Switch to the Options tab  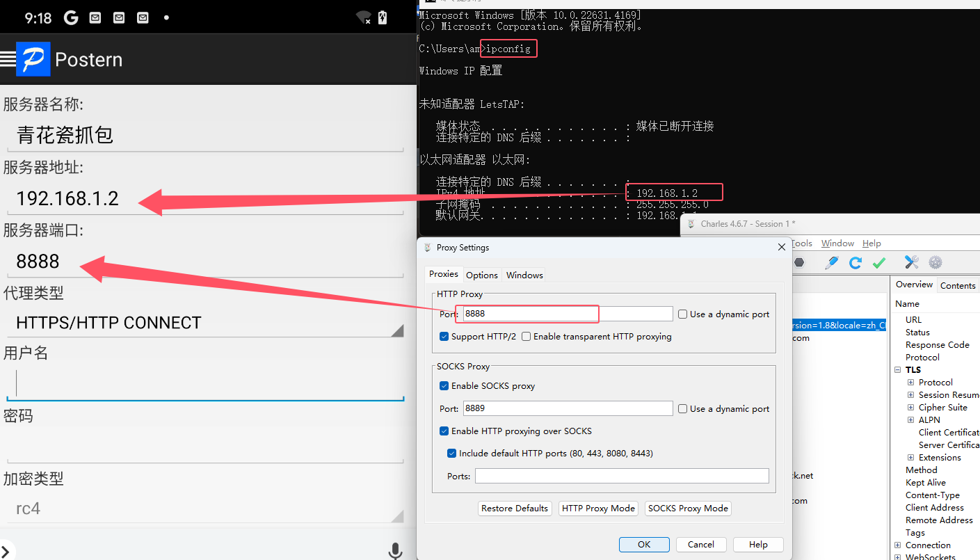click(x=482, y=275)
